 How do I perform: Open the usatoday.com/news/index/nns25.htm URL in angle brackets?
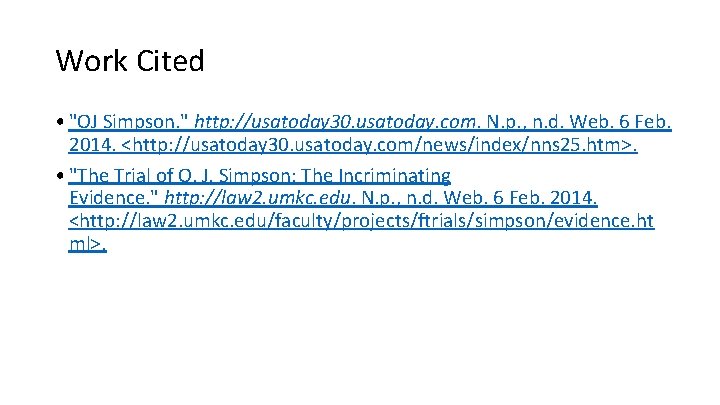379,145
